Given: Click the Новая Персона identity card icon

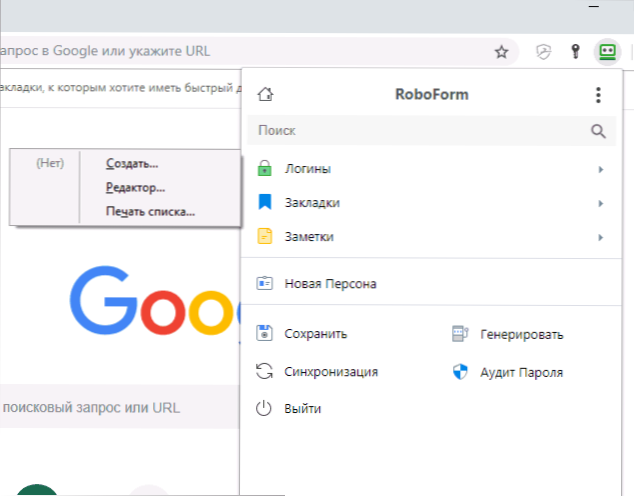Looking at the screenshot, I should click(264, 283).
